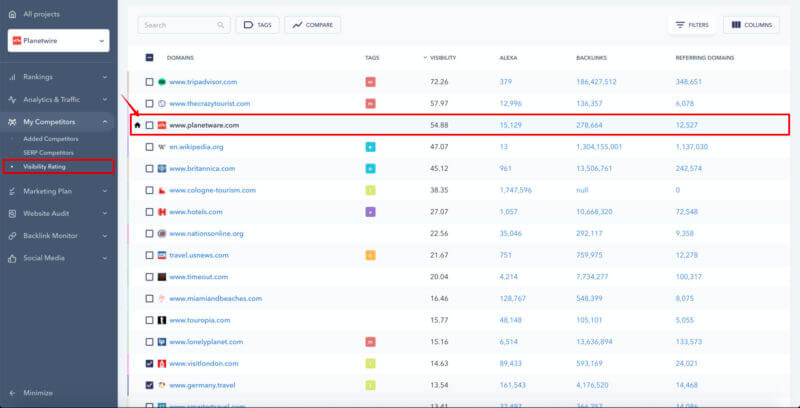Expand the Website Audit chevron
This screenshot has height=408, width=800.
point(105,213)
